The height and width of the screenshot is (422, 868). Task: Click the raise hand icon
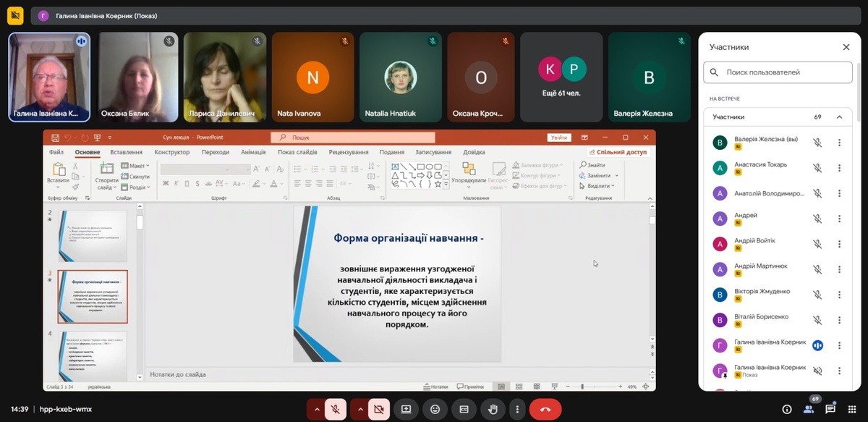tap(493, 409)
